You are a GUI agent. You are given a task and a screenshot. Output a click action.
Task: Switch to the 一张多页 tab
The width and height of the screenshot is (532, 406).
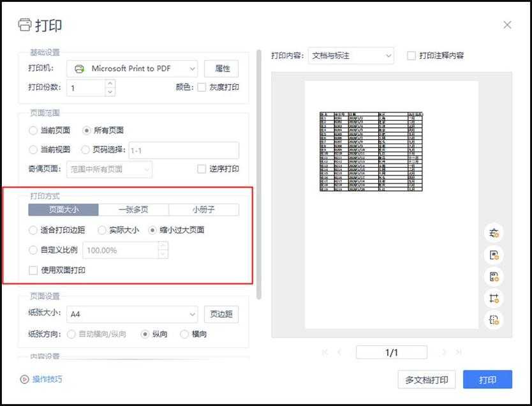(133, 209)
